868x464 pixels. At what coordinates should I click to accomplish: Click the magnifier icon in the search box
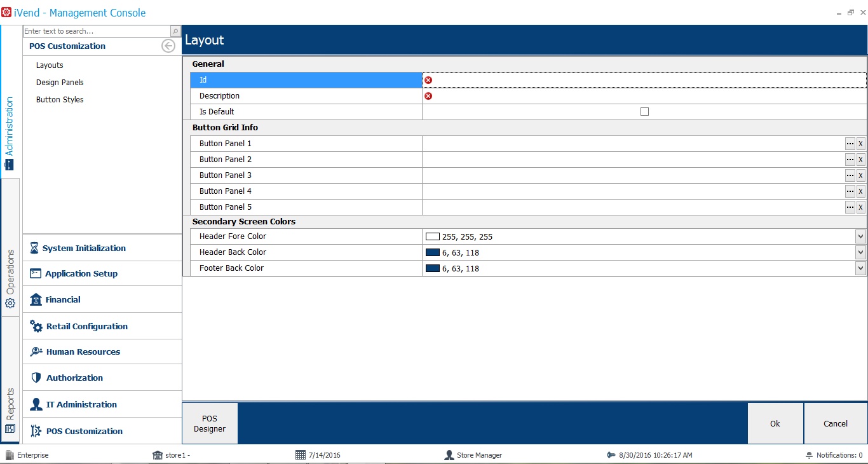point(175,31)
